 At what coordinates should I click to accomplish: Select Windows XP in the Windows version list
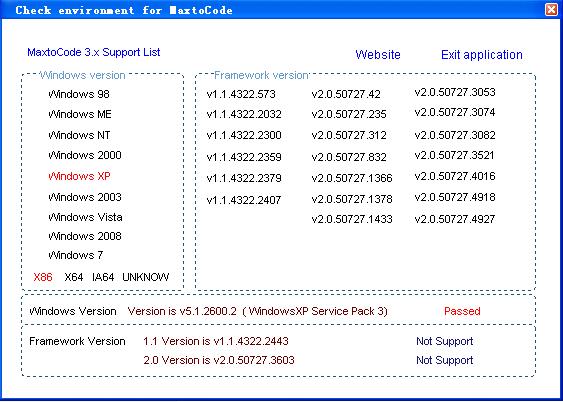coord(79,176)
